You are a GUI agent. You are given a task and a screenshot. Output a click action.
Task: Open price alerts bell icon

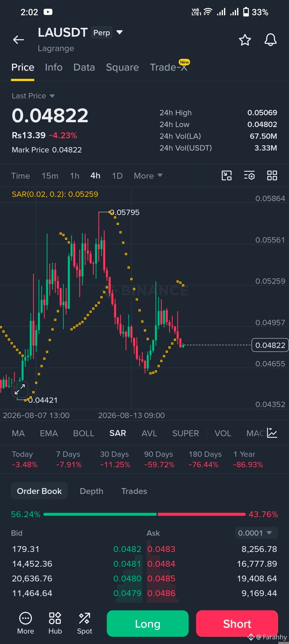pos(271,40)
